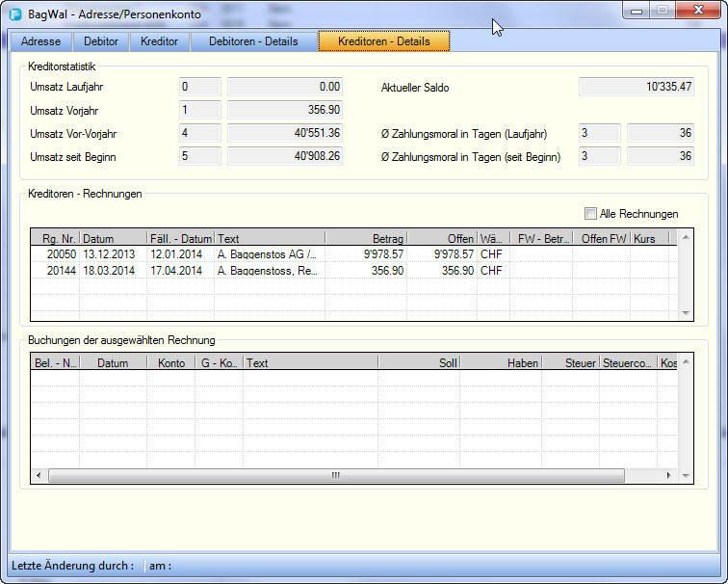This screenshot has height=584, width=728.
Task: Switch to the Adresse tab
Action: pyautogui.click(x=40, y=41)
